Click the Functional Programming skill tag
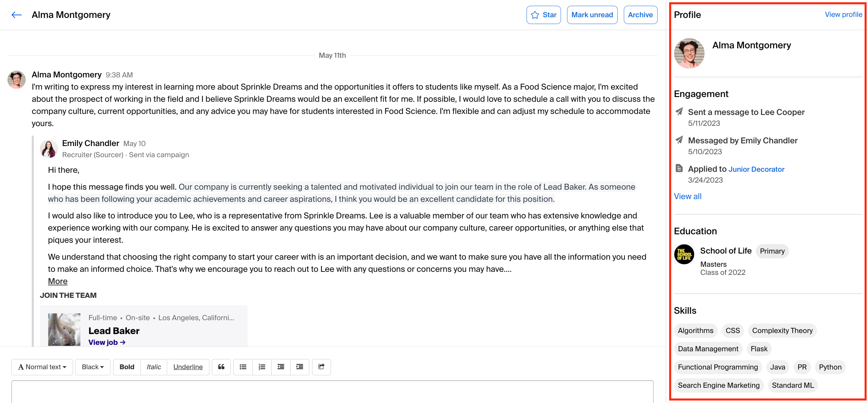This screenshot has height=403, width=868. [x=718, y=367]
